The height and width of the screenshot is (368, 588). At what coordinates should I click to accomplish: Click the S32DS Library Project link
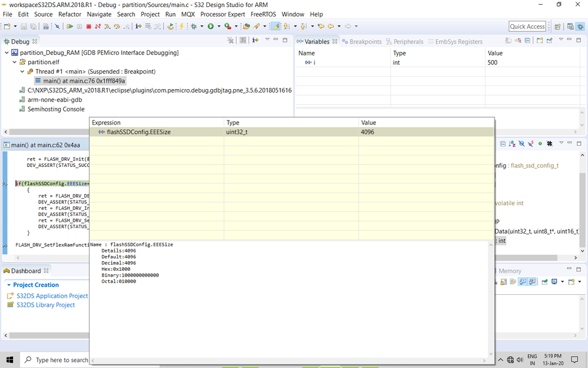coord(45,305)
